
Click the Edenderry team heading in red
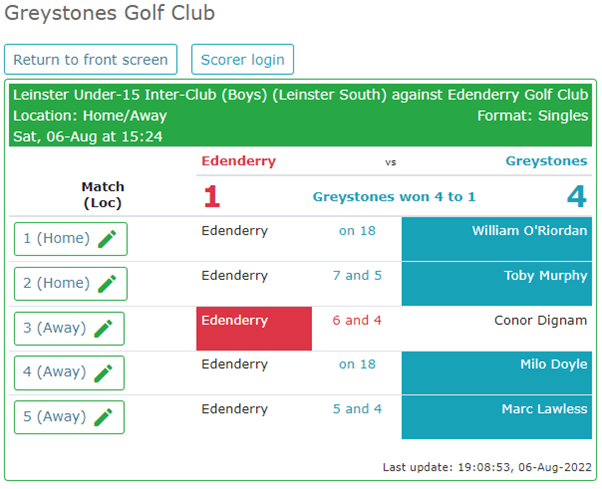click(239, 161)
